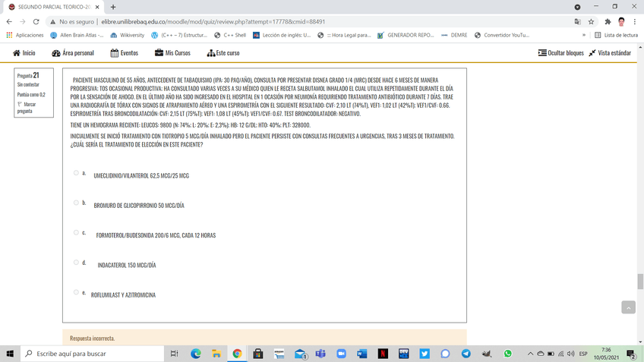This screenshot has width=644, height=362.
Task: Open Área personal dashboard
Action: pyautogui.click(x=73, y=53)
